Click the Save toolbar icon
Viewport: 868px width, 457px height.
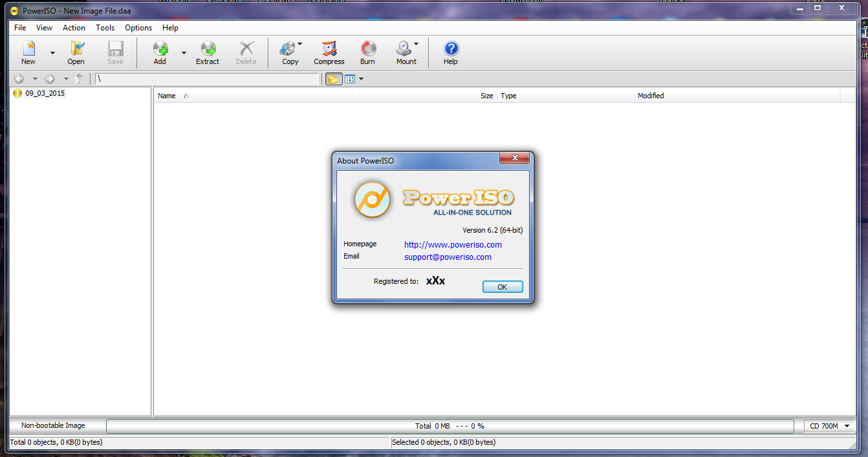[115, 52]
